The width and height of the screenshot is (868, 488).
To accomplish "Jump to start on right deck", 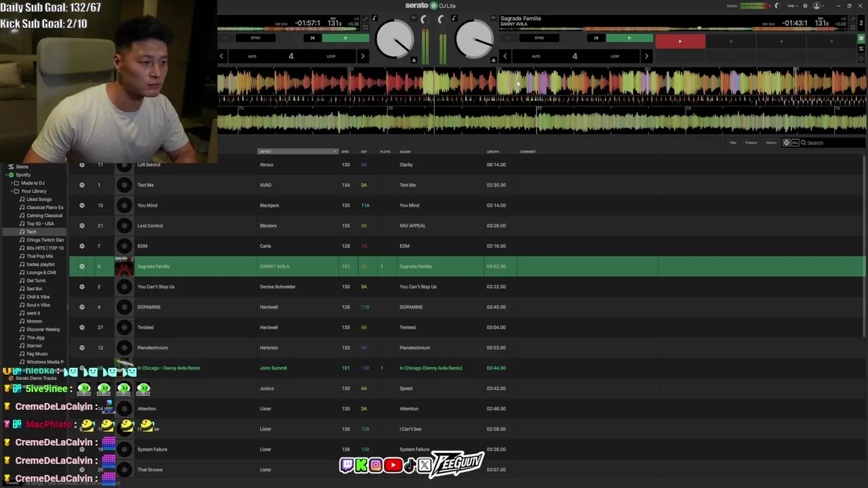I will pyautogui.click(x=596, y=38).
